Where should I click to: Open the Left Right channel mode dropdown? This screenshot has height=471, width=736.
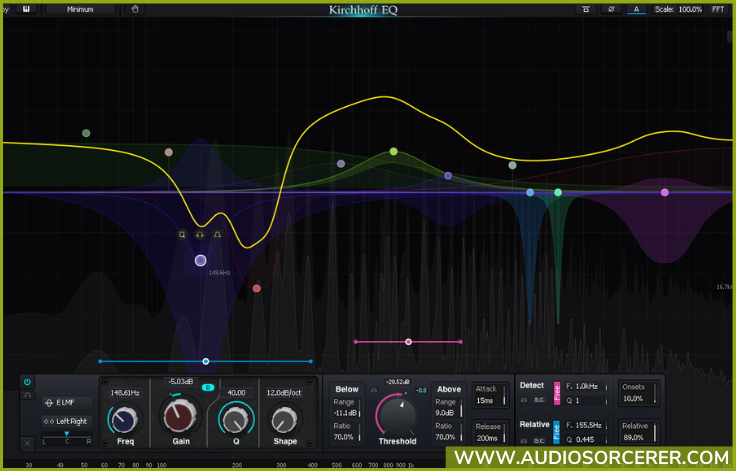67,421
